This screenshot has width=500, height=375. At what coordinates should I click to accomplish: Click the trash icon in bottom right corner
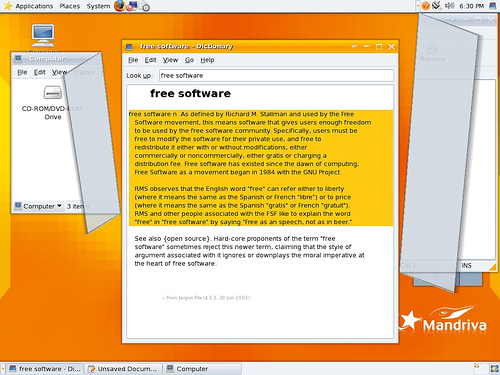tap(494, 368)
